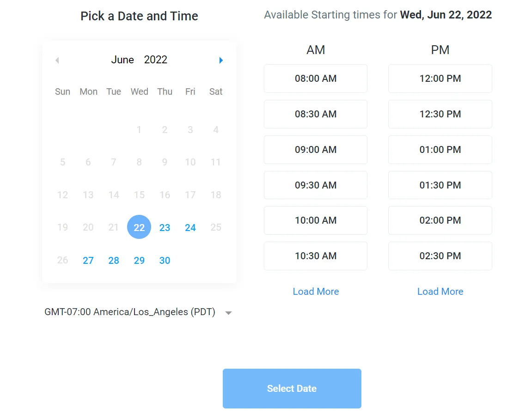519x420 pixels.
Task: Select the 09:30 AM time slot
Action: pos(316,185)
